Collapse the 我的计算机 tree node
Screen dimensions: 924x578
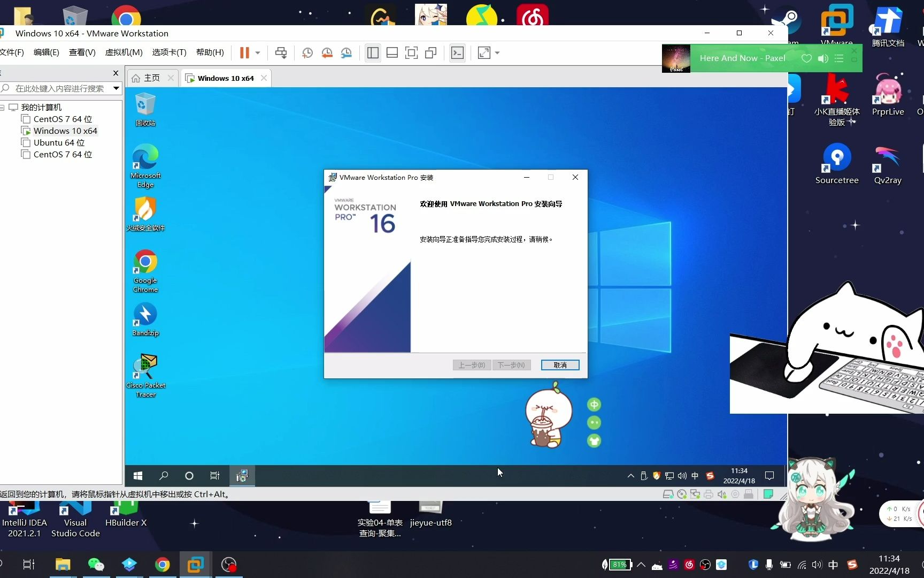pyautogui.click(x=2, y=108)
